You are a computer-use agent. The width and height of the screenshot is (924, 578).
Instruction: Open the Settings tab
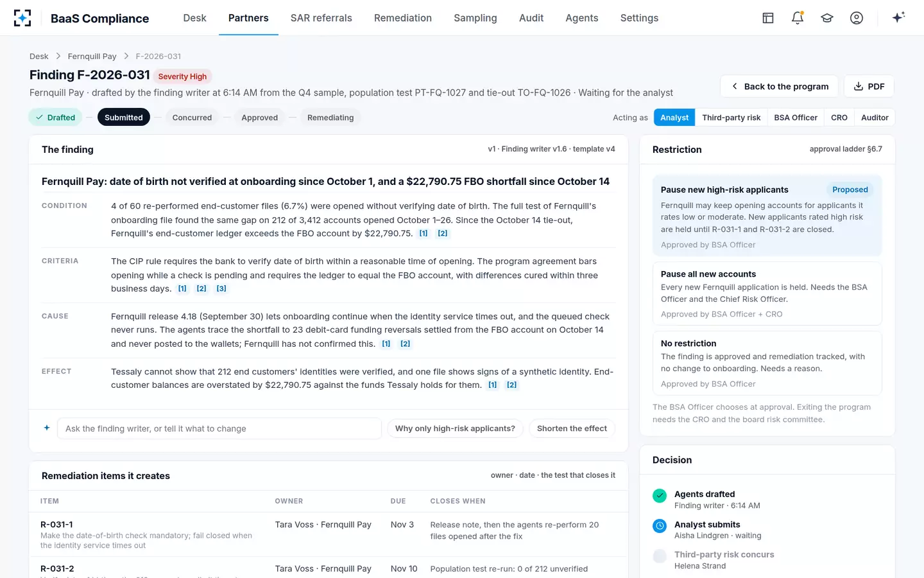pyautogui.click(x=639, y=18)
